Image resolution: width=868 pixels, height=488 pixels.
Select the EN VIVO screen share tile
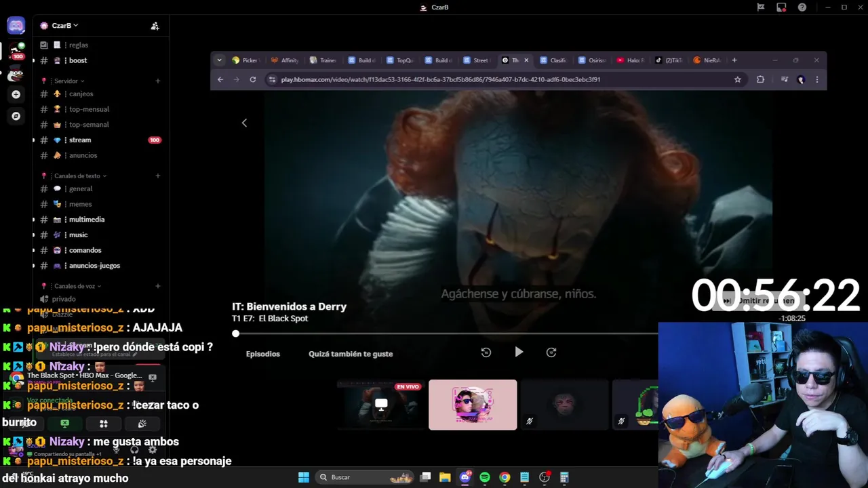coord(381,405)
